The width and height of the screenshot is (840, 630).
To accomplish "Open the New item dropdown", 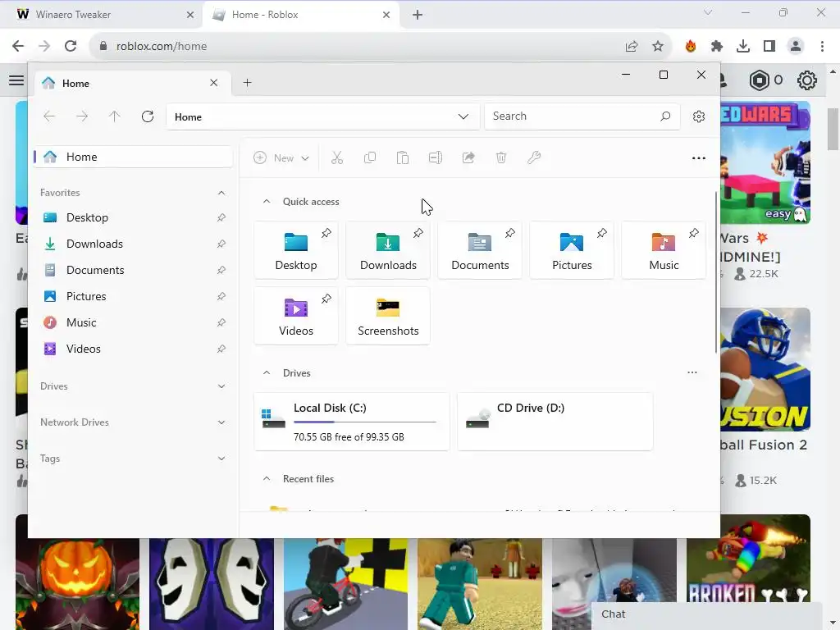I will [x=282, y=157].
